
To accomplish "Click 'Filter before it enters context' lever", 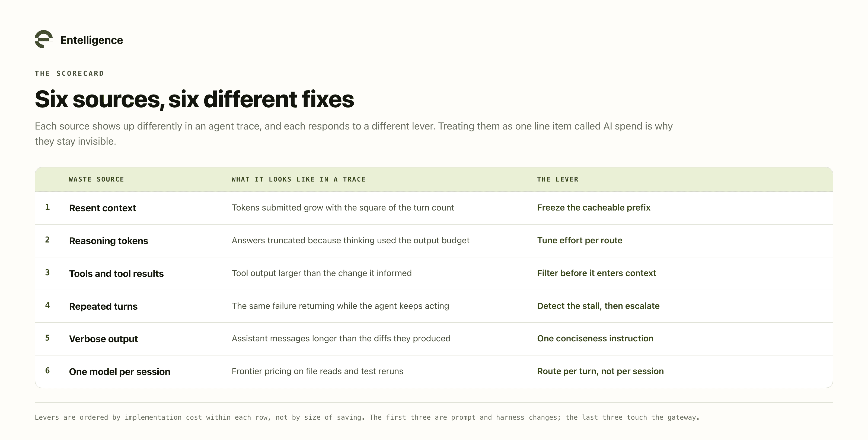I will (596, 273).
